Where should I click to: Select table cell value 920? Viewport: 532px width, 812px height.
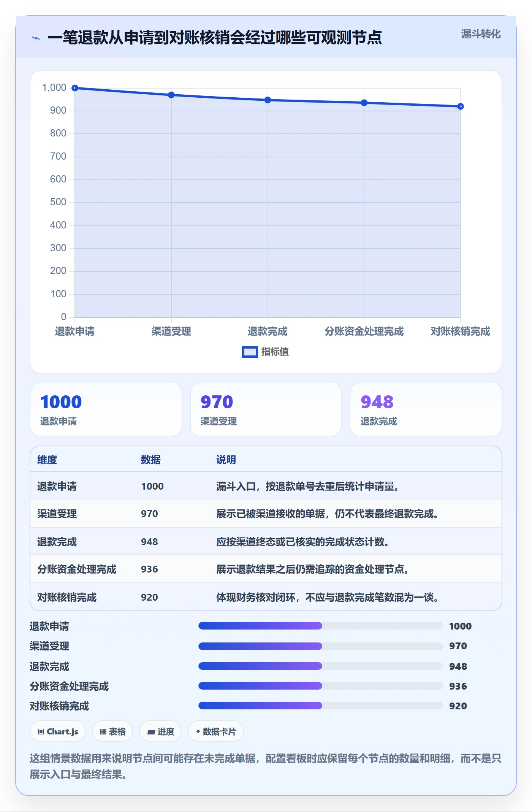click(x=149, y=598)
